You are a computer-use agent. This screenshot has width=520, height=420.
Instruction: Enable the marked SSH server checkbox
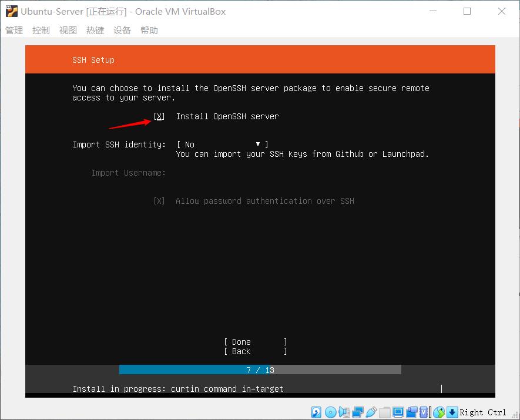click(x=159, y=116)
